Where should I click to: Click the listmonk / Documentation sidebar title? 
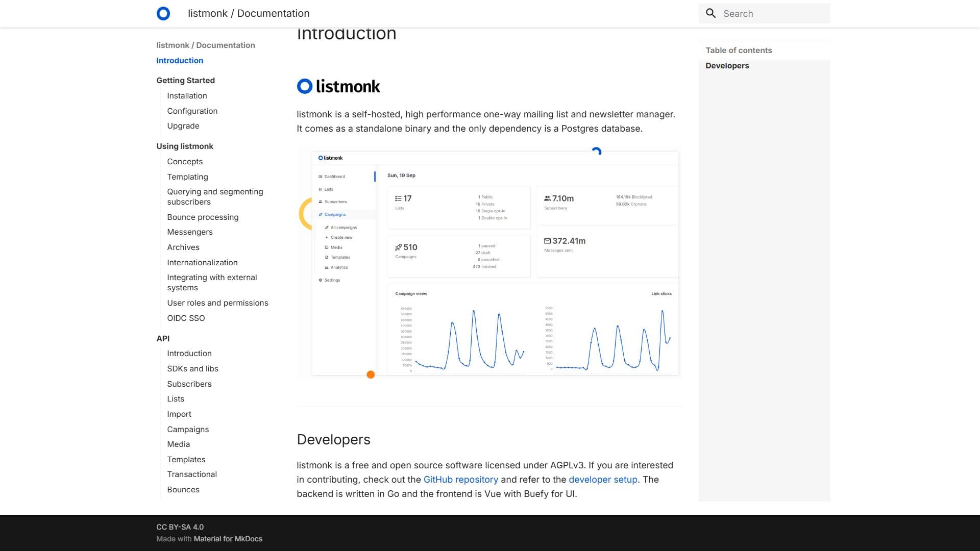[206, 45]
